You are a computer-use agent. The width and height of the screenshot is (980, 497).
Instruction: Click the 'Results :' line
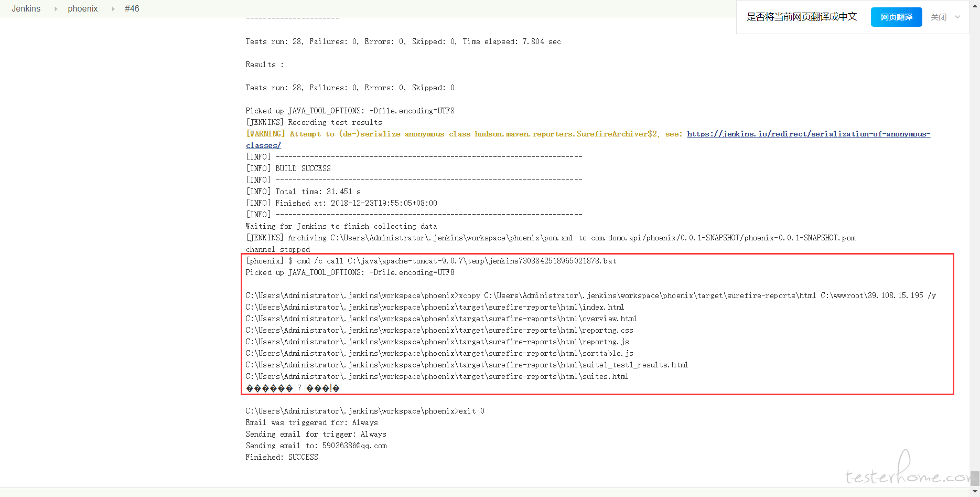click(264, 65)
